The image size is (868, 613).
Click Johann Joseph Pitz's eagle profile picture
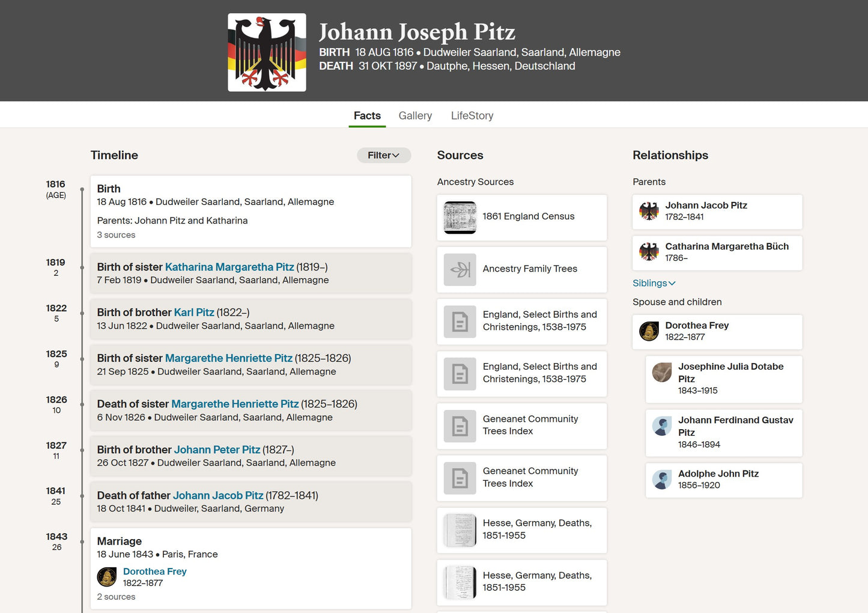coord(267,53)
